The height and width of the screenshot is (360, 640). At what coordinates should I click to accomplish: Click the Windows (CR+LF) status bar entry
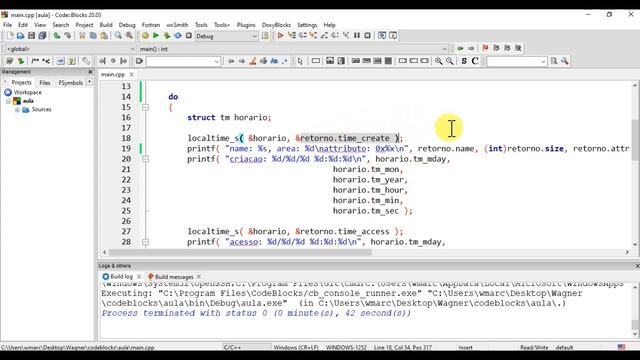[296, 347]
